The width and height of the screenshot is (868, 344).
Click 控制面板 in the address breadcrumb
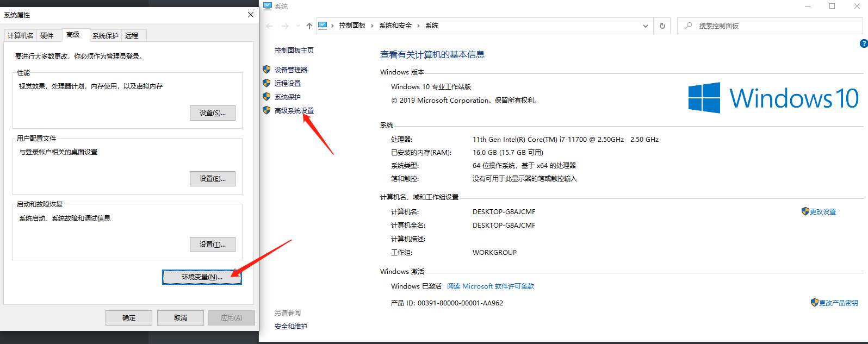(x=352, y=26)
